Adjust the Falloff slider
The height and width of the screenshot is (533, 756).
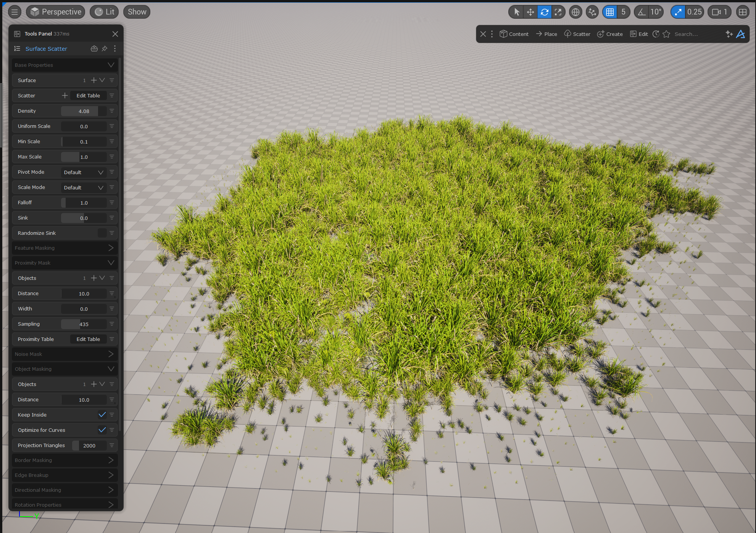click(84, 203)
